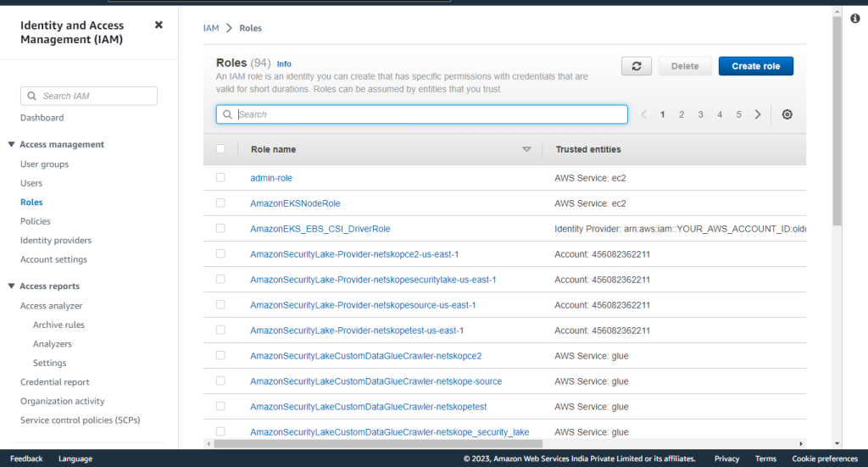Open User groups in sidebar
The width and height of the screenshot is (868, 467).
tap(45, 164)
